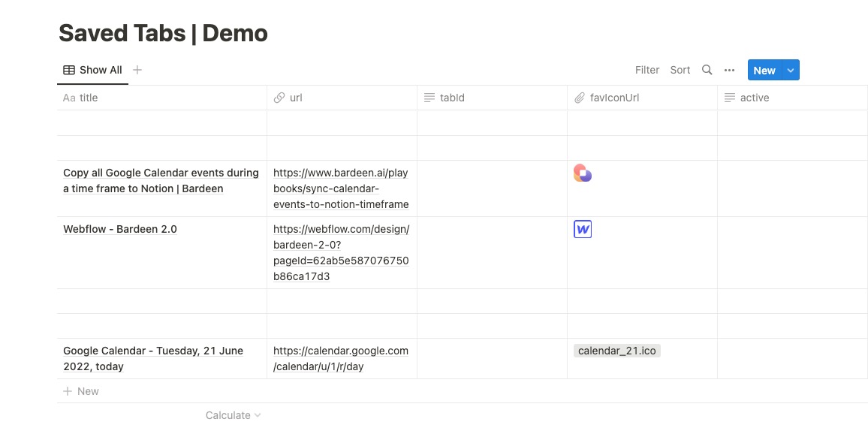Add a new row with + New
The image size is (868, 443).
coord(81,391)
